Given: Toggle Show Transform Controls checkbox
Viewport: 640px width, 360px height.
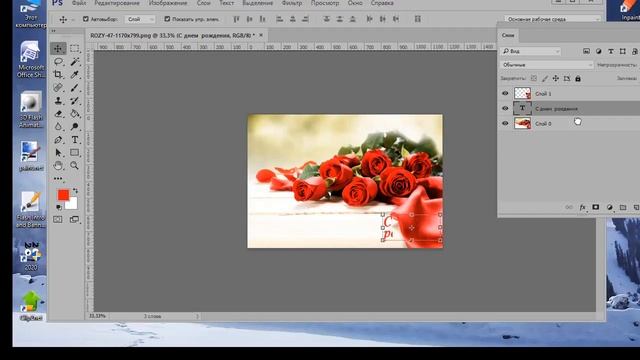Looking at the screenshot, I should pos(167,19).
